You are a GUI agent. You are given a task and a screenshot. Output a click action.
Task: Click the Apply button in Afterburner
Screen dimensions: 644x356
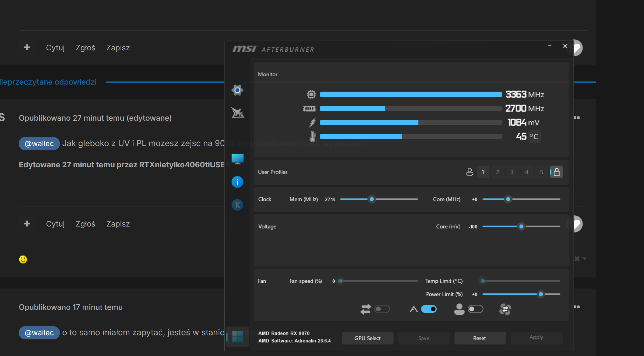point(537,338)
